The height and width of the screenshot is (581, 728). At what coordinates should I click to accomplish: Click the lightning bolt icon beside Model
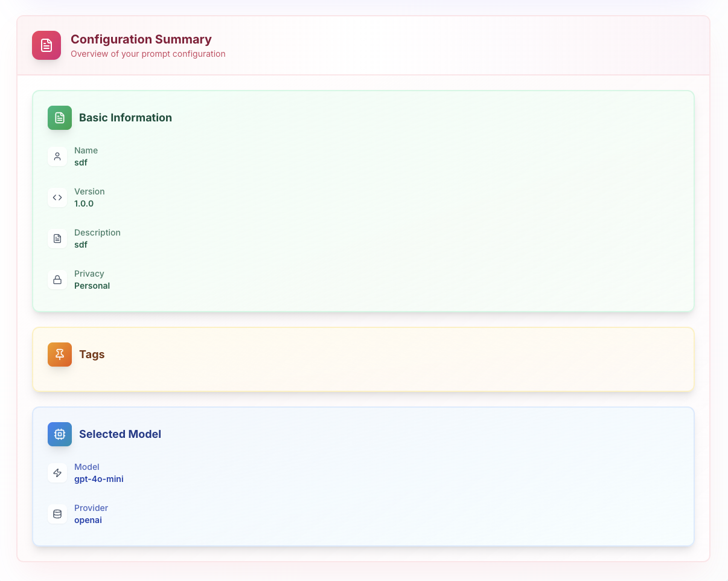57,473
